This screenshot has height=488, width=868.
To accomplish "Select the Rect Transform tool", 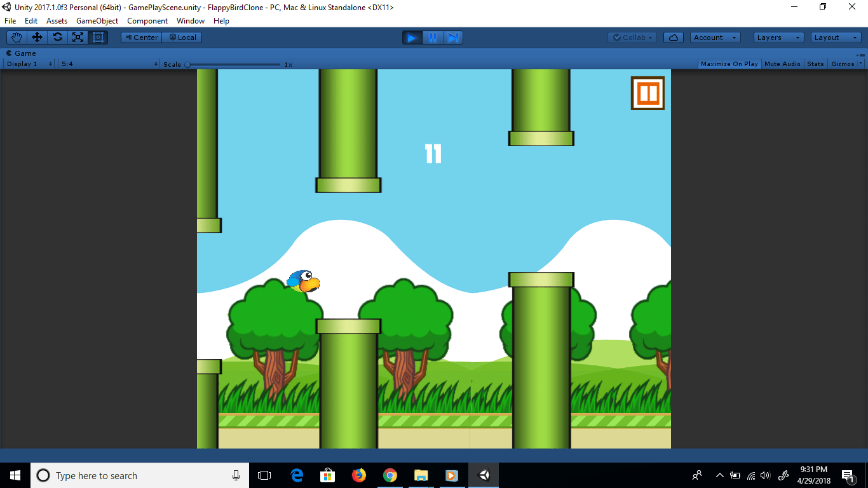I will [98, 37].
